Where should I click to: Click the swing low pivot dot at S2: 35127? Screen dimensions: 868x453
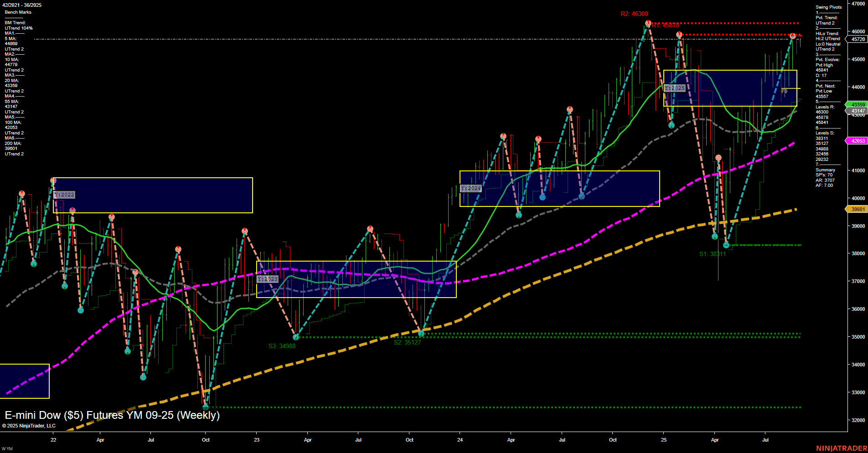point(421,334)
